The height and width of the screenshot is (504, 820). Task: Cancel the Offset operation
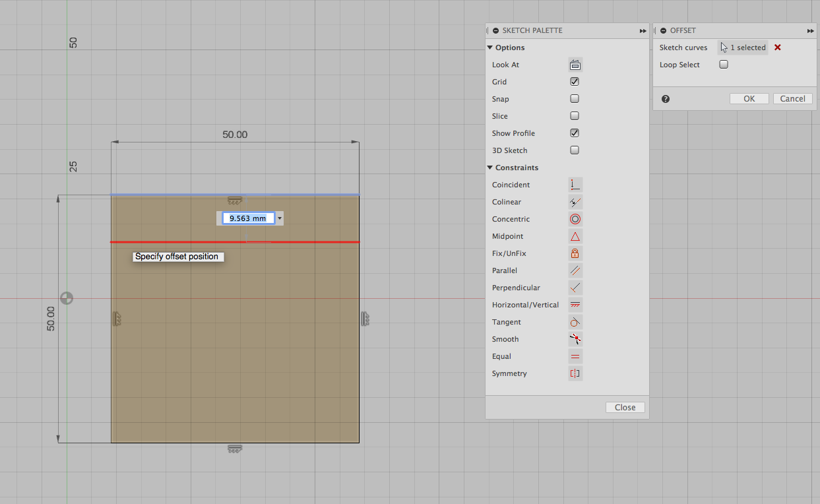pos(793,99)
